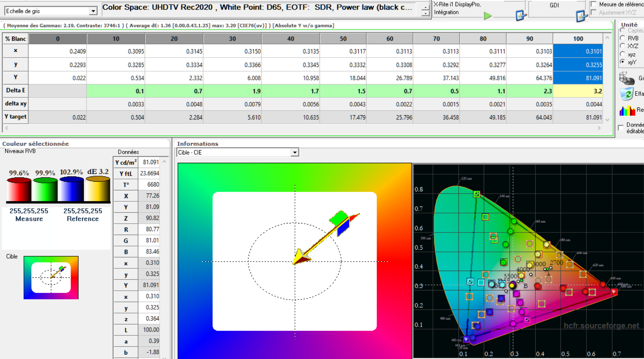
Task: Click the yellow dE 3.2 cylinder
Action: (97, 189)
